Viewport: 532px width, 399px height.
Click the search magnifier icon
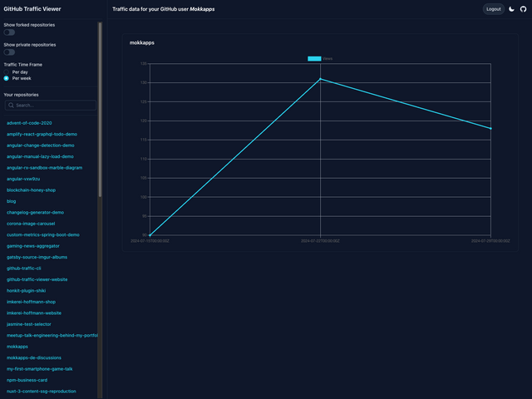11,106
